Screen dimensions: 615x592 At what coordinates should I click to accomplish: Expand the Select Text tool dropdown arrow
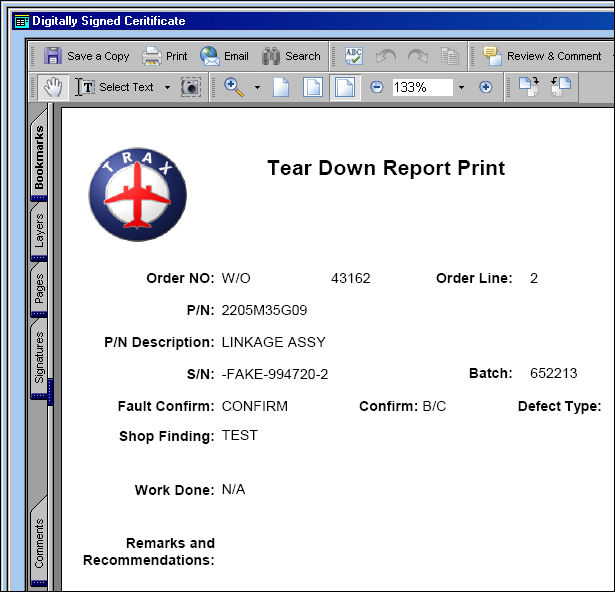pyautogui.click(x=167, y=87)
